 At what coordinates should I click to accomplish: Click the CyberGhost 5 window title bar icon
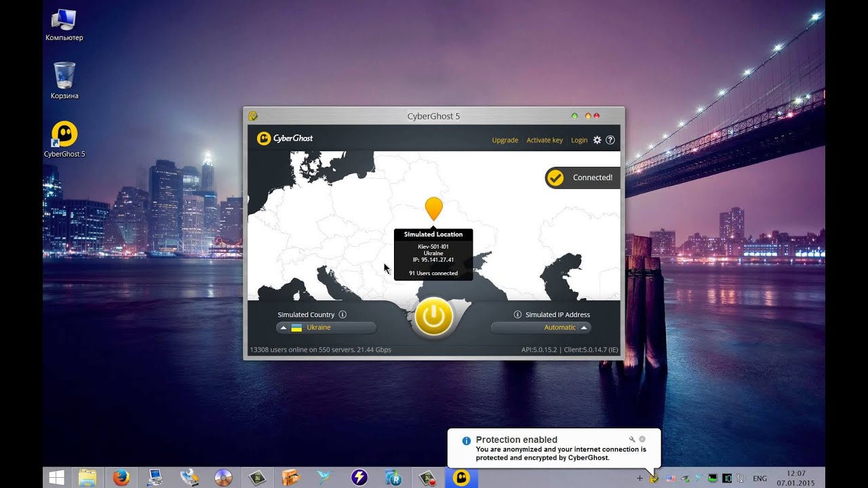coord(253,116)
